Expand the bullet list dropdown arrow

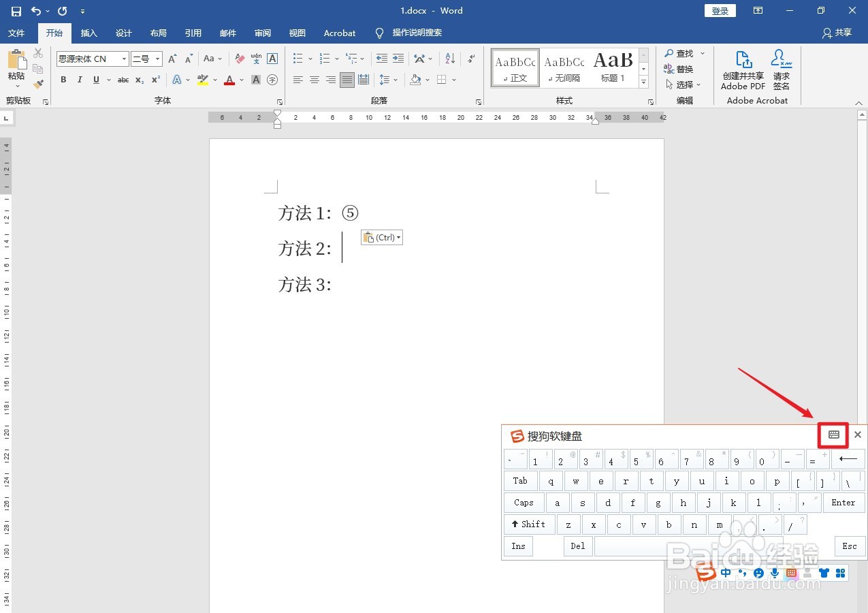(x=310, y=59)
